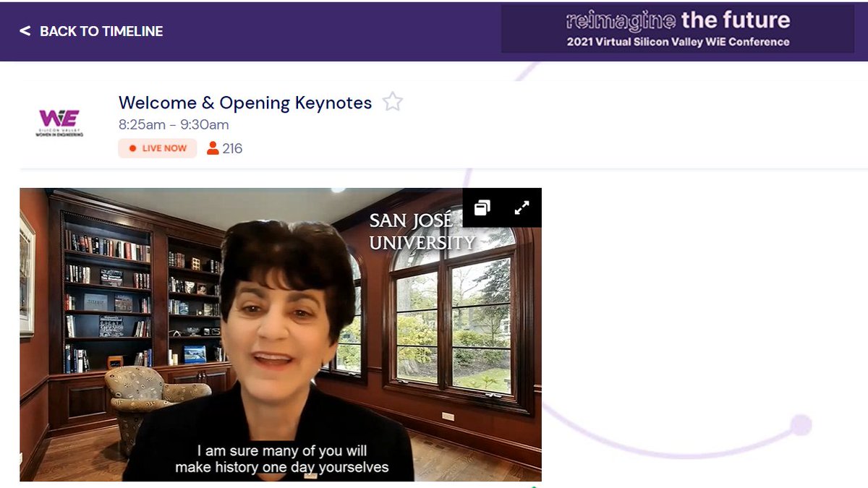Click the LIVE NOW badge

pos(158,148)
